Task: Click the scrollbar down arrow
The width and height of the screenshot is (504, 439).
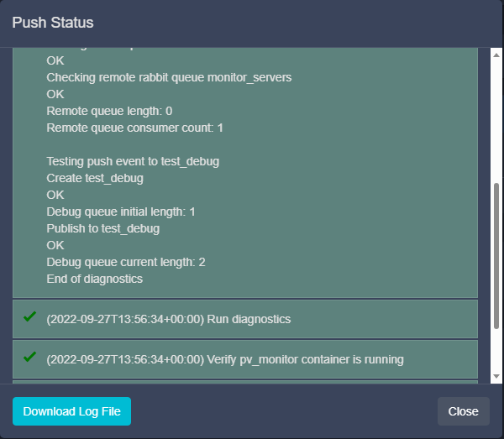Action: pos(496,376)
